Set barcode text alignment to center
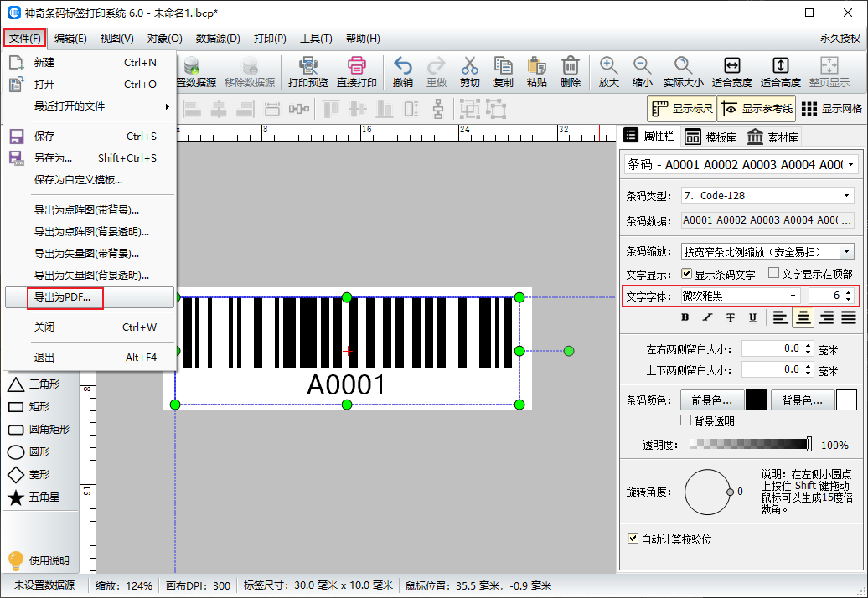The width and height of the screenshot is (868, 598). (803, 317)
